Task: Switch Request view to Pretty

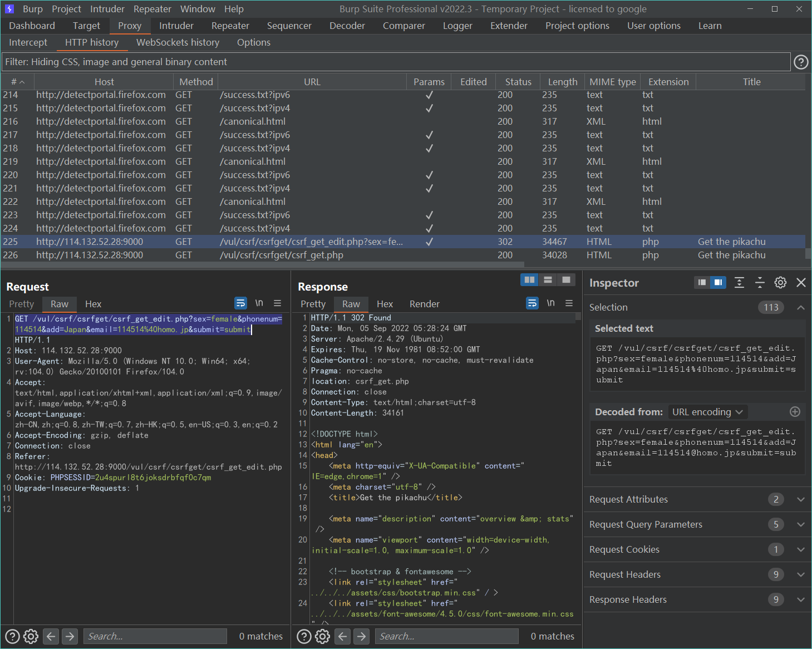Action: (22, 304)
